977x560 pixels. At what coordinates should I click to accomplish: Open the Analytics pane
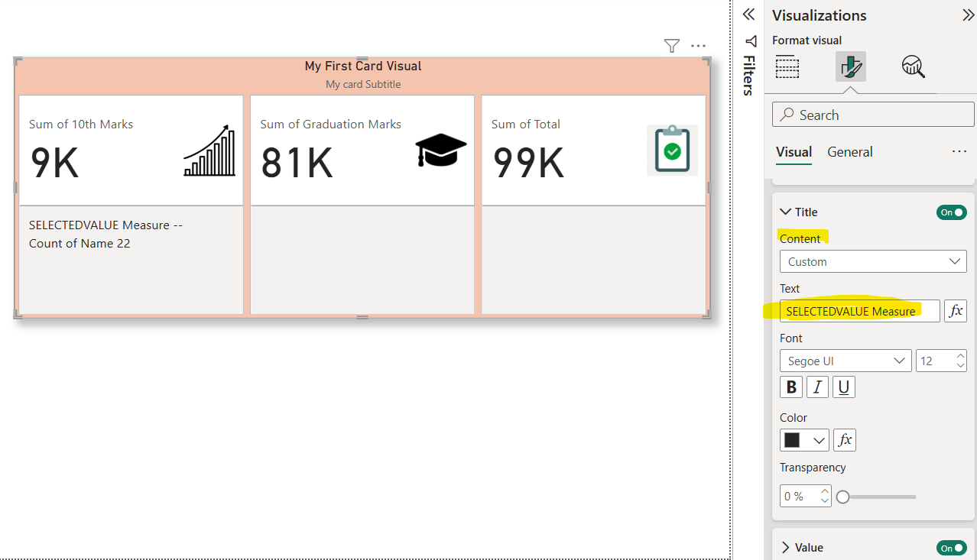click(913, 66)
